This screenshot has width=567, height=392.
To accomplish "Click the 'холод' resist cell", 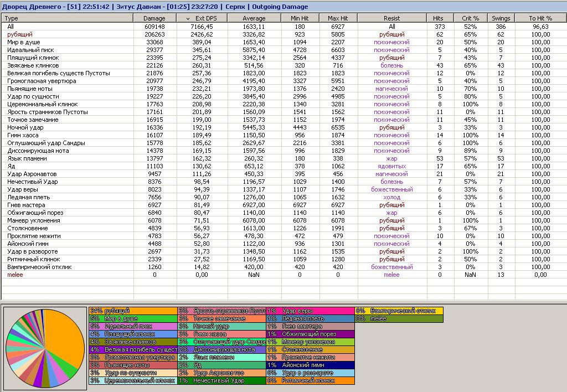I will click(392, 198).
